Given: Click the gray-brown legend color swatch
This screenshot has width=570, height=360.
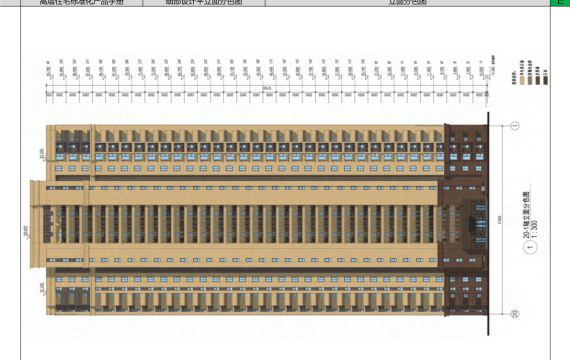Looking at the screenshot, I should click(x=530, y=80).
